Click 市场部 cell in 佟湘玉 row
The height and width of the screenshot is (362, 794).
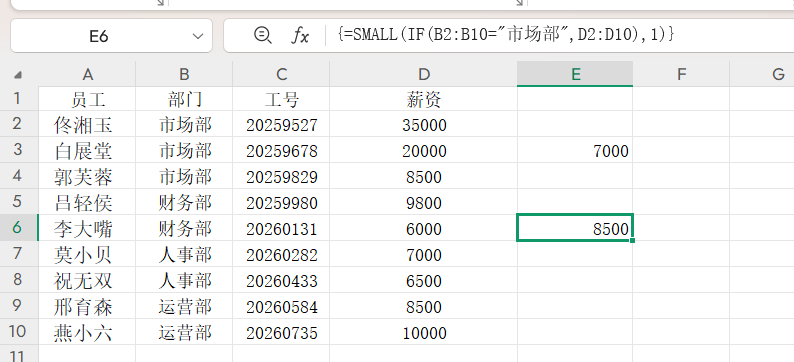pyautogui.click(x=184, y=124)
